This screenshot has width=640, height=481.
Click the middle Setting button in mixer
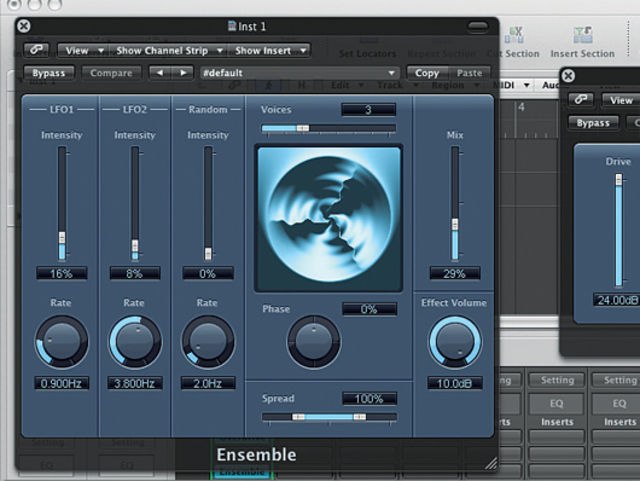click(557, 380)
